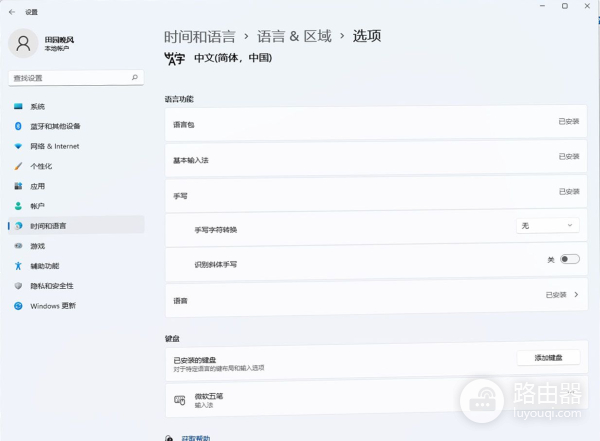Click the gamepad icon for 游戏
This screenshot has width=600, height=441.
[18, 246]
